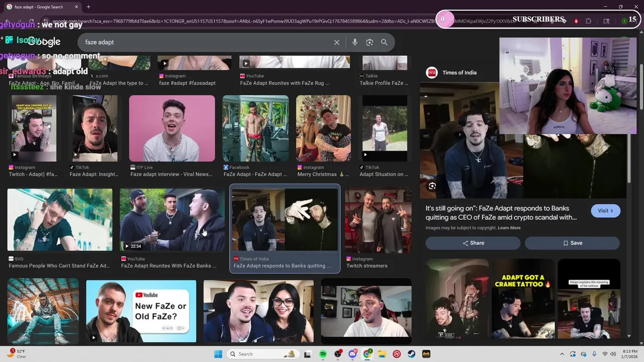
Task: Open the pink-background ITP Live interview image
Action: click(x=172, y=128)
